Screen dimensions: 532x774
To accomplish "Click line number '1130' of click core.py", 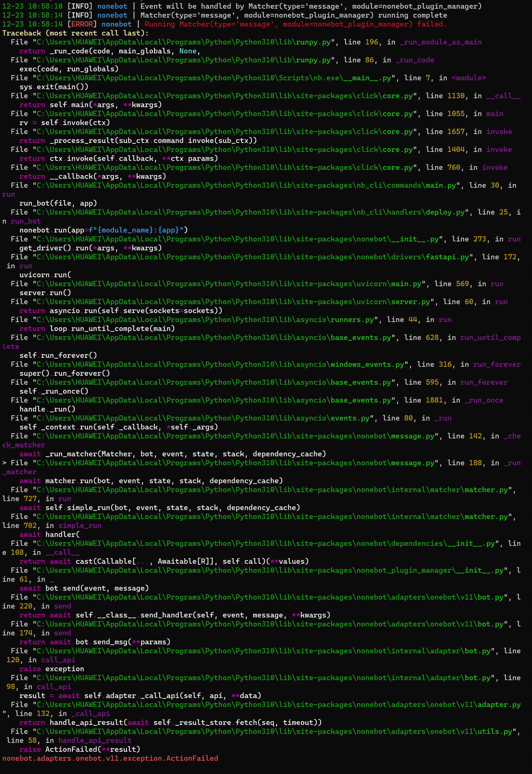I will point(456,96).
